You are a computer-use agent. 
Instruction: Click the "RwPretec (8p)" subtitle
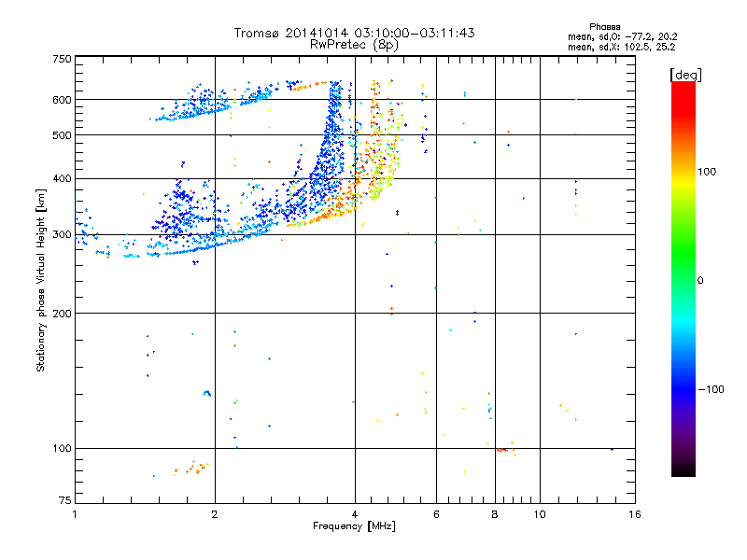[354, 45]
